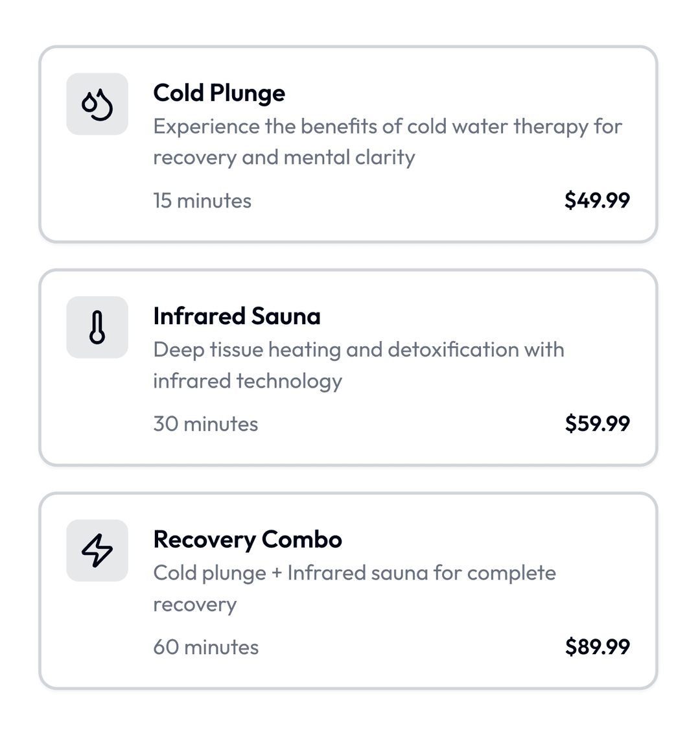Select the Cold Plunge heading

coord(219,93)
